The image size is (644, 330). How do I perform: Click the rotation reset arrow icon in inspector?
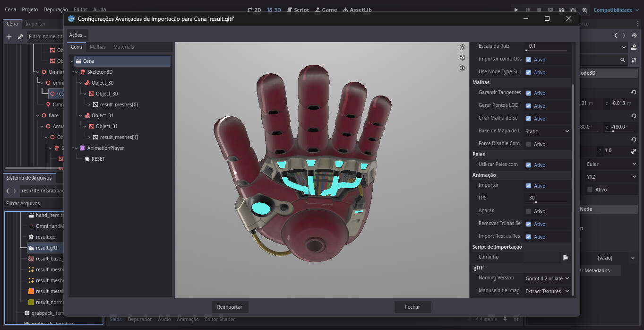(634, 116)
